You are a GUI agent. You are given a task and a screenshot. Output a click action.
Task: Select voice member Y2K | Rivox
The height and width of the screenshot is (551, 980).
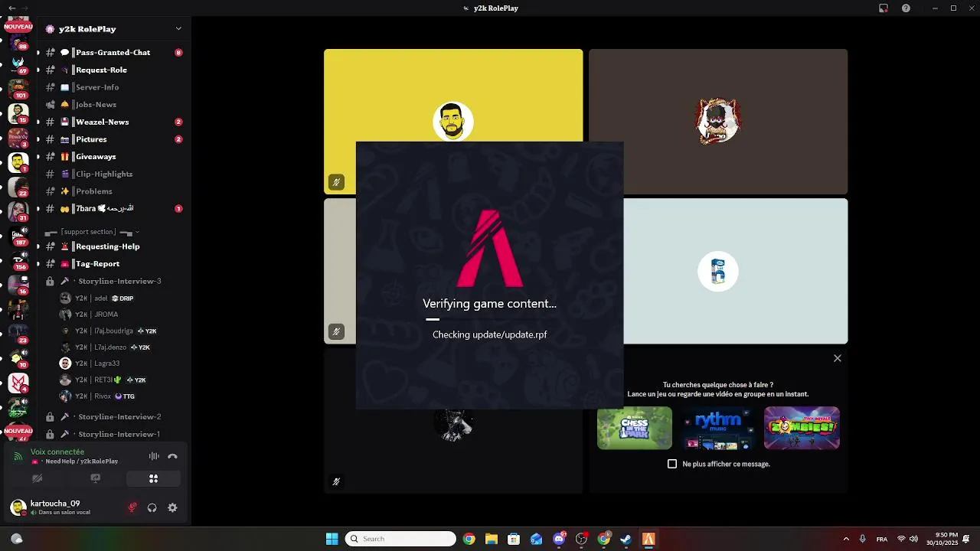tap(122, 396)
